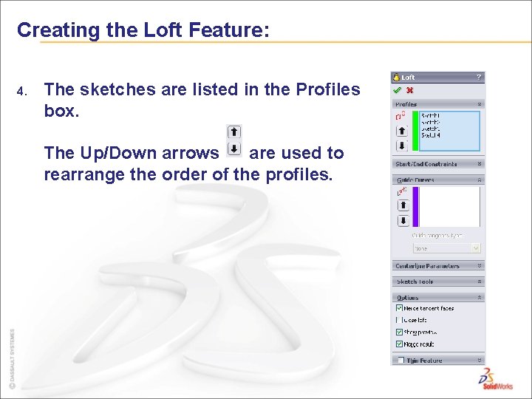Open Loft help question mark
The image size is (532, 399).
coord(479,78)
